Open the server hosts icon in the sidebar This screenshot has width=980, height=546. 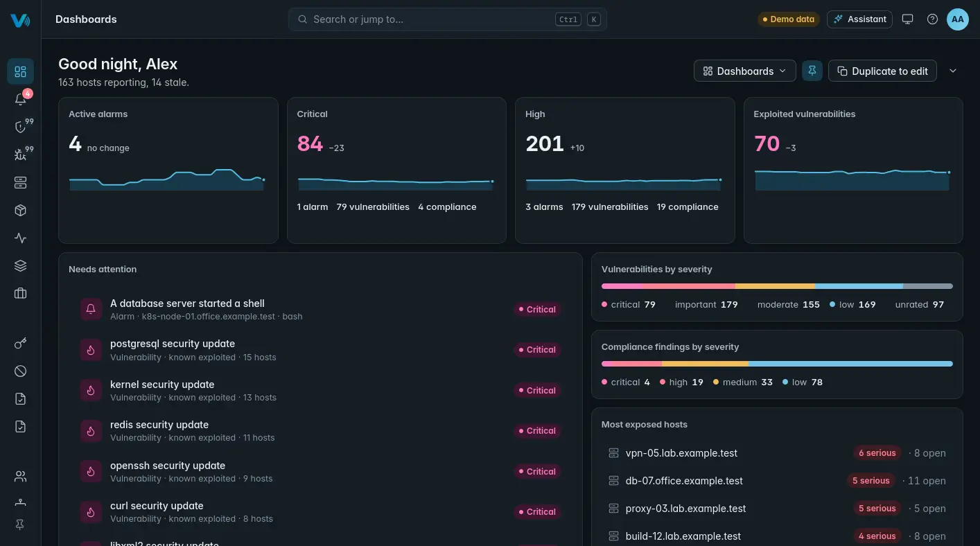[20, 183]
